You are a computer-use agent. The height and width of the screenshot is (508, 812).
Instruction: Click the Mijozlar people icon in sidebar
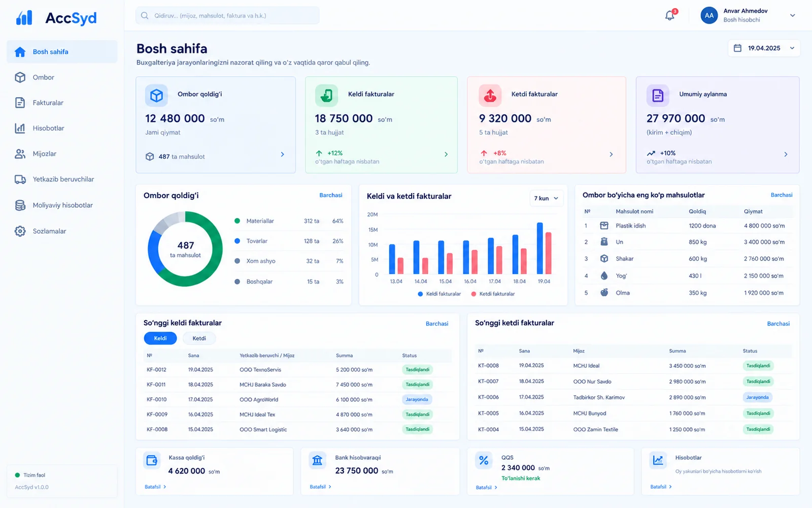(x=20, y=153)
